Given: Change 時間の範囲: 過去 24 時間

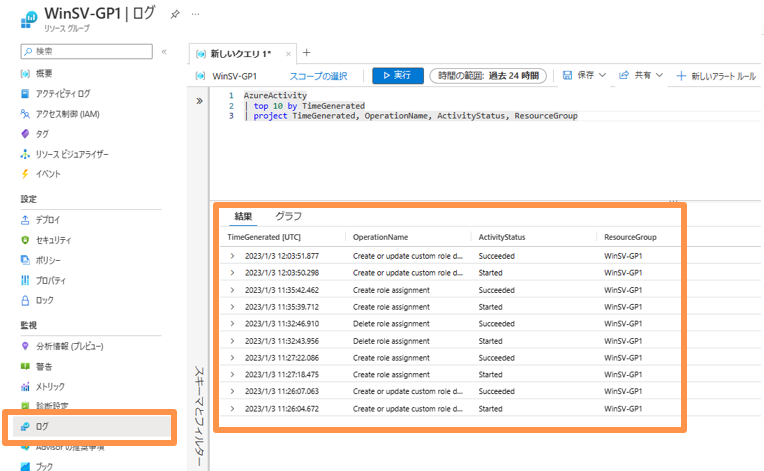Looking at the screenshot, I should (488, 75).
